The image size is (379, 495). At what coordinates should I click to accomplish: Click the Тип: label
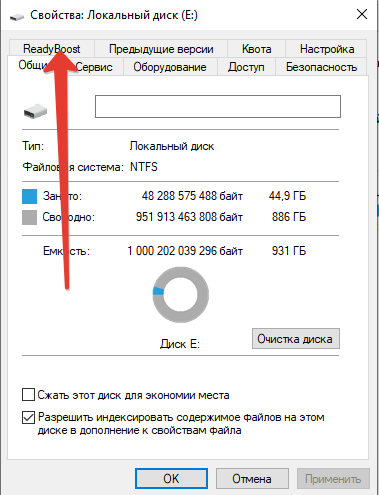[33, 146]
